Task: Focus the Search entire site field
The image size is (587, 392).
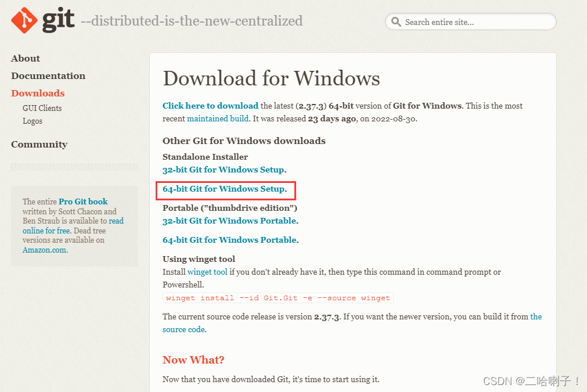Action: (470, 21)
